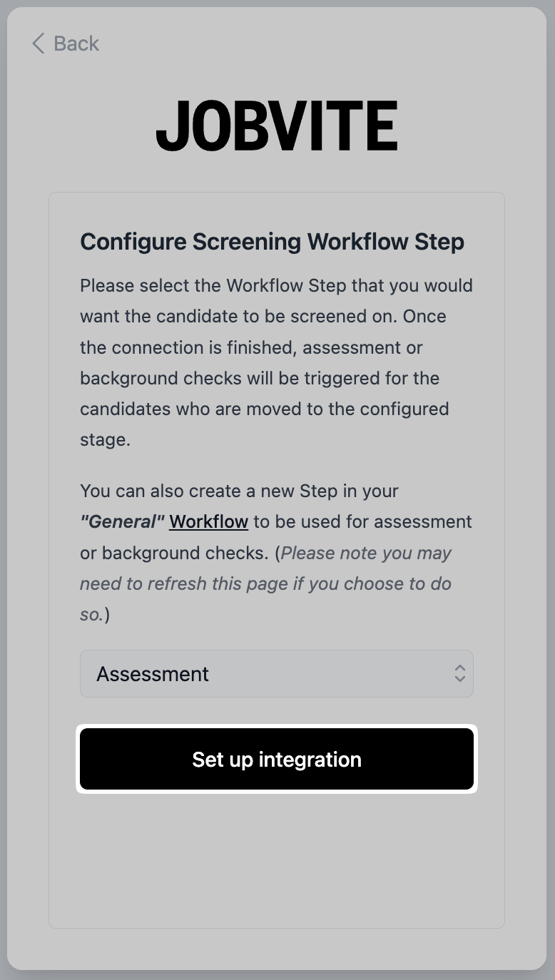Image resolution: width=555 pixels, height=980 pixels.
Task: Click the bold italic "General" text
Action: [122, 521]
